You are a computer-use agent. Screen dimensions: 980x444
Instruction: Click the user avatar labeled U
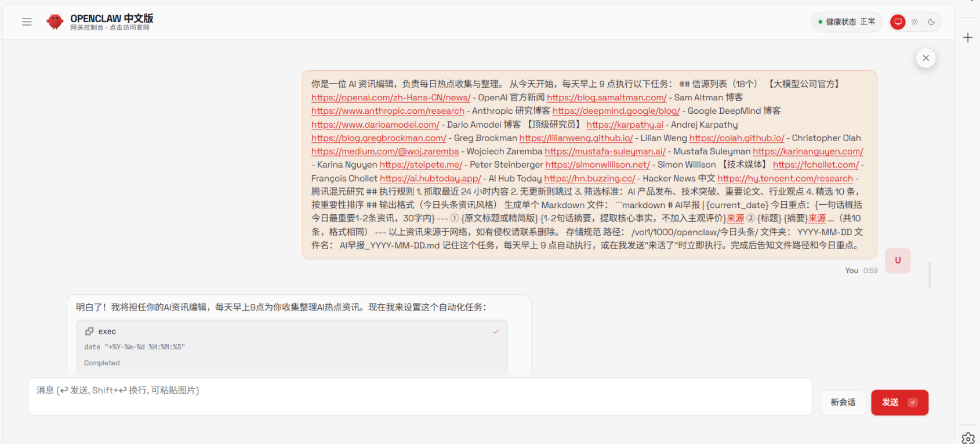[x=898, y=261]
